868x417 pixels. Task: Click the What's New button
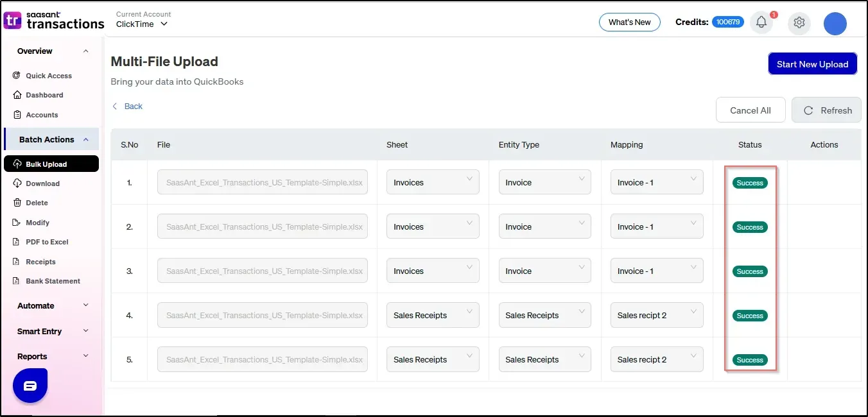pos(629,22)
